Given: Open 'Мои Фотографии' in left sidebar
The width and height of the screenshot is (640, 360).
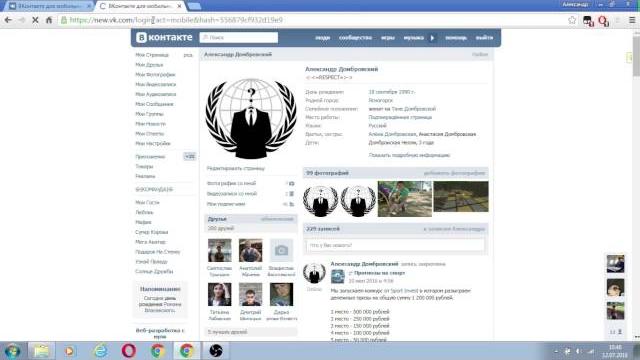Looking at the screenshot, I should click(x=155, y=75).
